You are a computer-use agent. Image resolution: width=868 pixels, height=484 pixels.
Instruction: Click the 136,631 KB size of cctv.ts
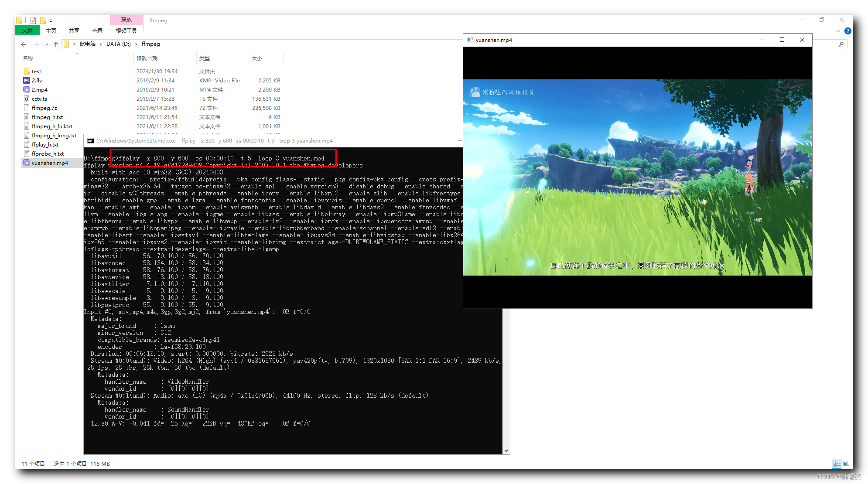[266, 99]
